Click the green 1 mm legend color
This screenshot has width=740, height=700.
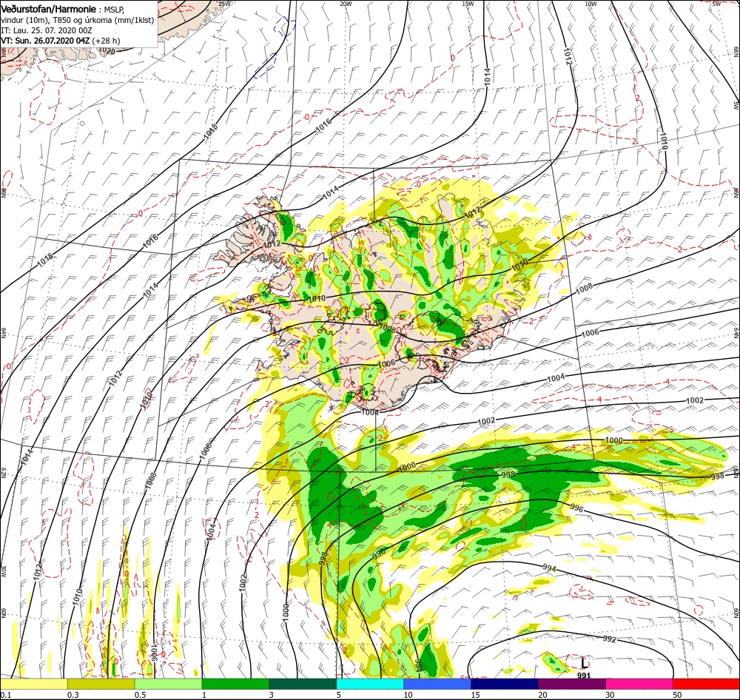click(235, 684)
